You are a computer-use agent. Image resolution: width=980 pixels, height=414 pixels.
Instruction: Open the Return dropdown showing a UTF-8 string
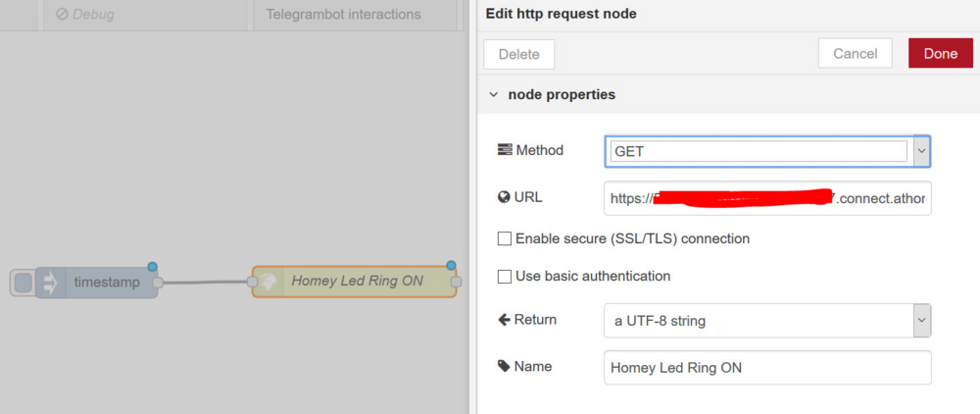tap(767, 321)
